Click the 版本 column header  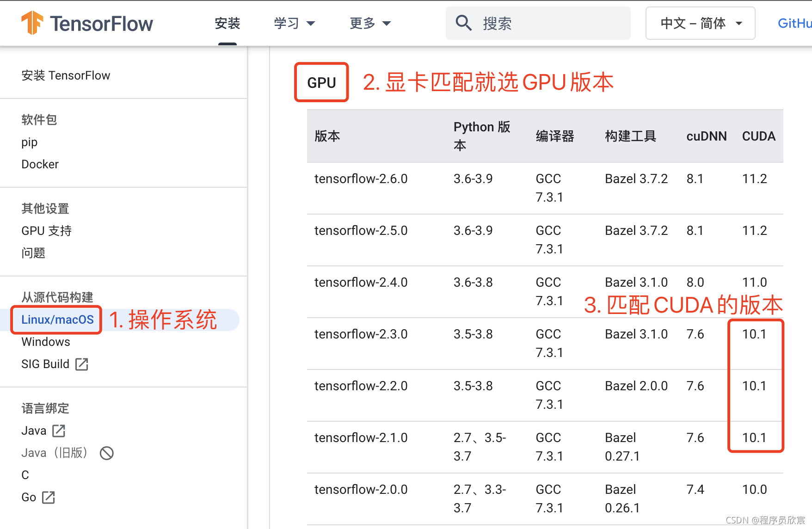[x=327, y=136]
